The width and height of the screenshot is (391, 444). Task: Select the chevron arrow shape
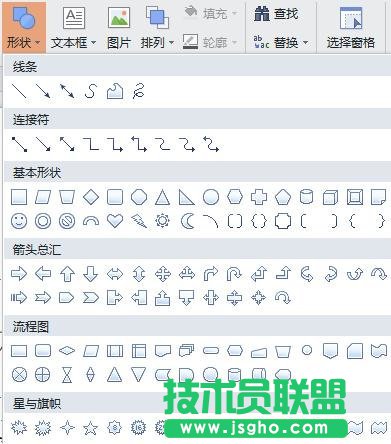(x=91, y=297)
